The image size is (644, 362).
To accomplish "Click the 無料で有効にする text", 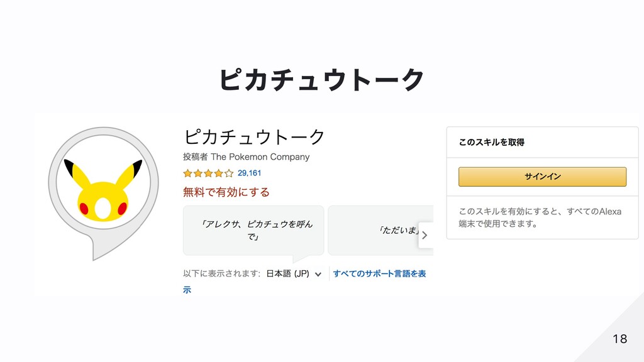I will [x=226, y=192].
